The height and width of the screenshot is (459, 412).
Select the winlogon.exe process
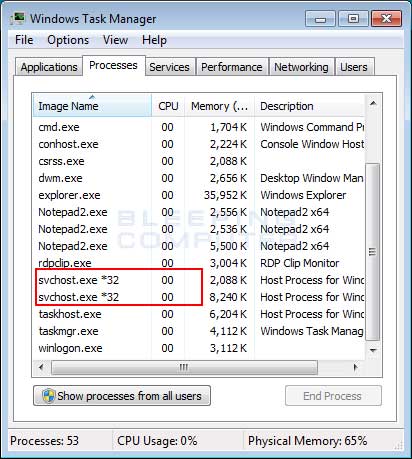coord(199,348)
